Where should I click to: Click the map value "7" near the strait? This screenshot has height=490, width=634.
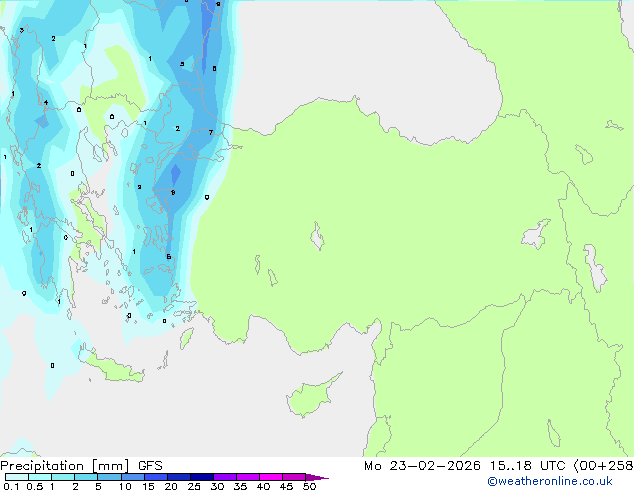[x=211, y=132]
